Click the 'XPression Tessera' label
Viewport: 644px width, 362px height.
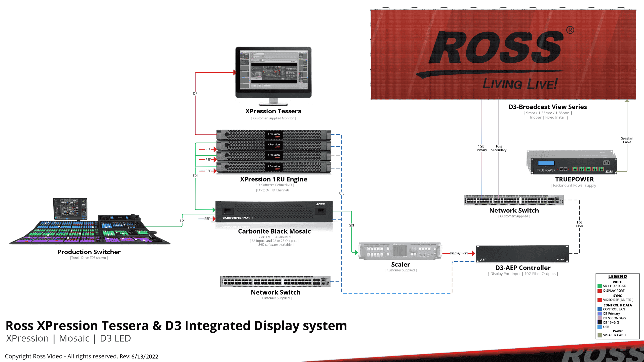coord(273,111)
